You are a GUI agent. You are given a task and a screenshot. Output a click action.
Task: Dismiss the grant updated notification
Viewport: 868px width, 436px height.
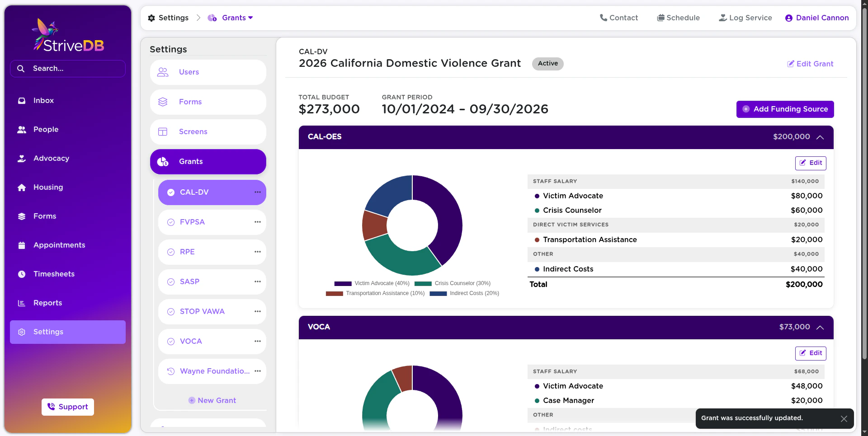point(844,419)
